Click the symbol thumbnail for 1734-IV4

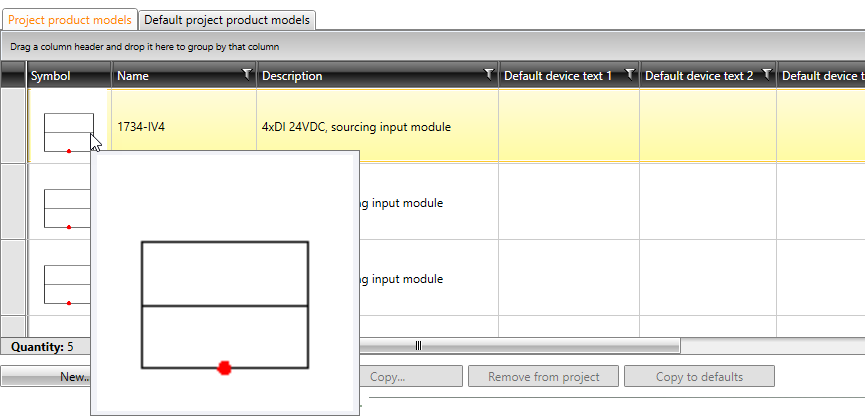point(68,131)
